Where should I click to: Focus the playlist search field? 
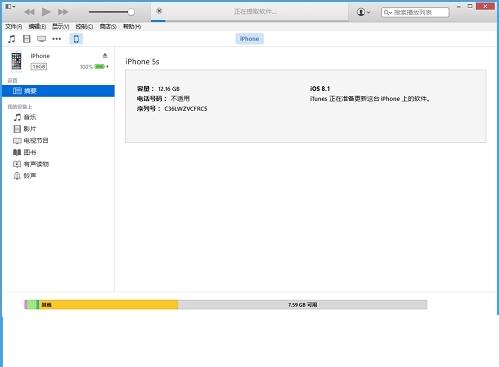[415, 12]
